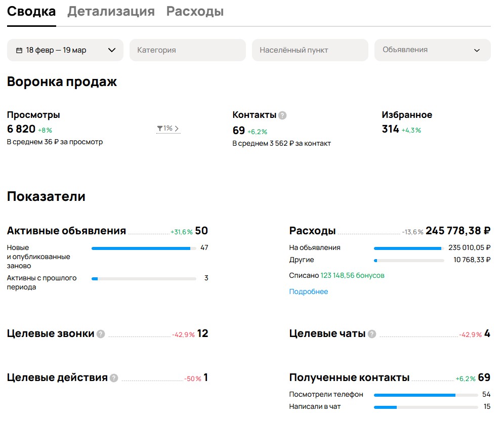This screenshot has width=504, height=421.
Task: Click the Категория input field
Action: [x=188, y=50]
